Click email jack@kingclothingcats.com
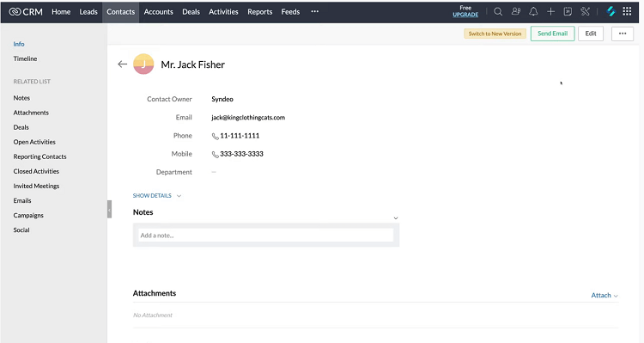The height and width of the screenshot is (343, 644). [248, 118]
